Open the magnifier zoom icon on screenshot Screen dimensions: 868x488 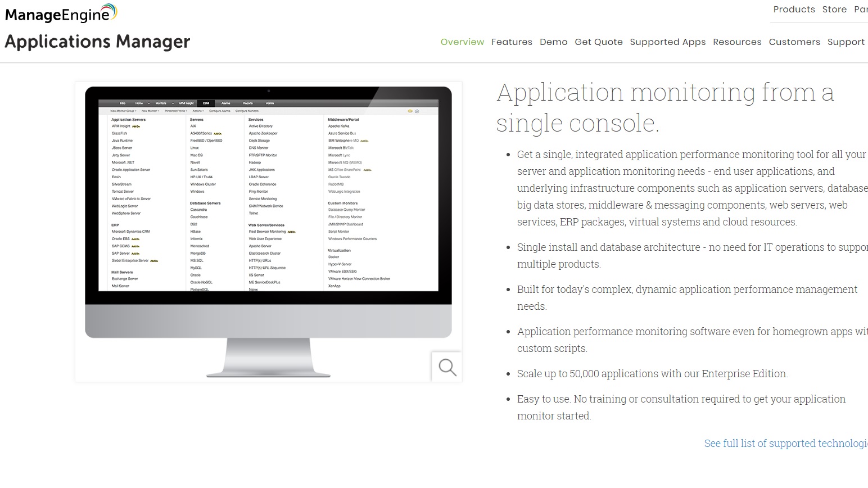click(x=447, y=367)
